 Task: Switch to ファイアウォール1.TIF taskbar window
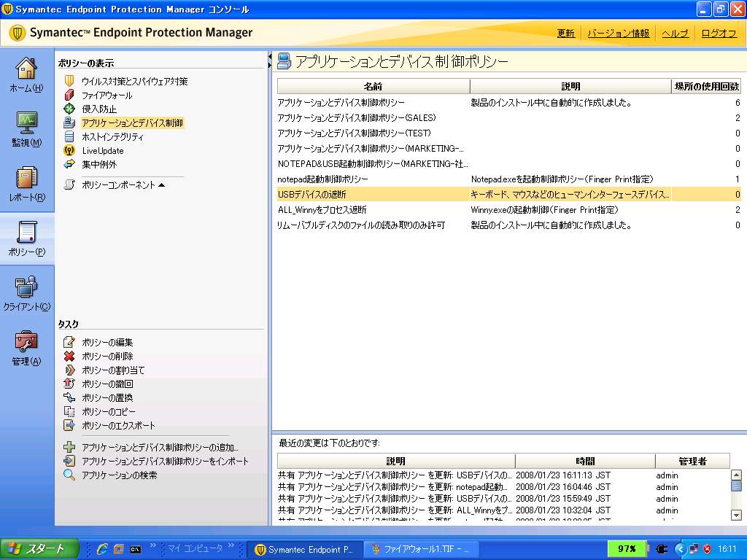[421, 550]
